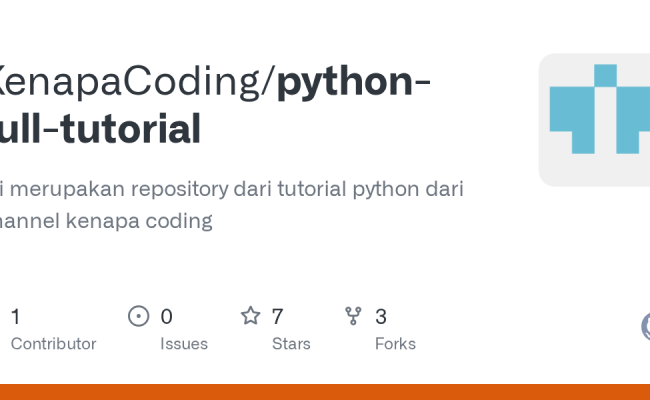This screenshot has width=650, height=400.
Task: Click the KenapaCoding owner name
Action: click(x=132, y=82)
